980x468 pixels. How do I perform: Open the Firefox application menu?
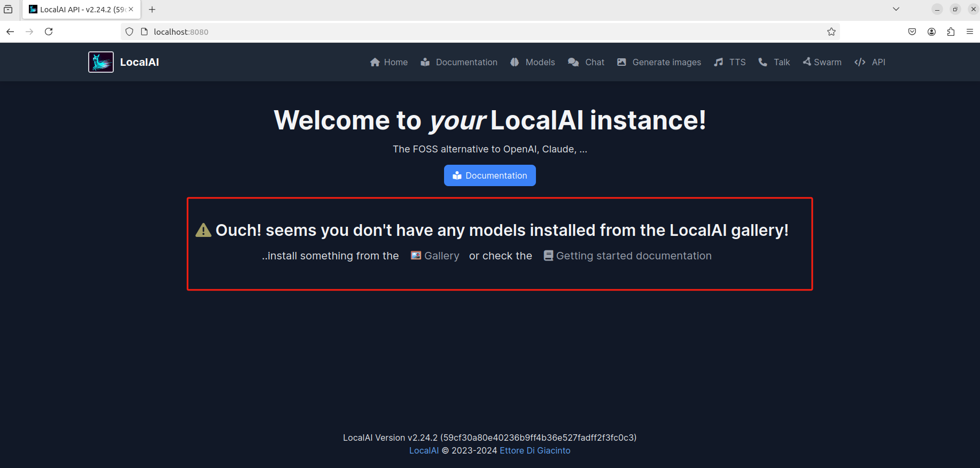click(970, 32)
